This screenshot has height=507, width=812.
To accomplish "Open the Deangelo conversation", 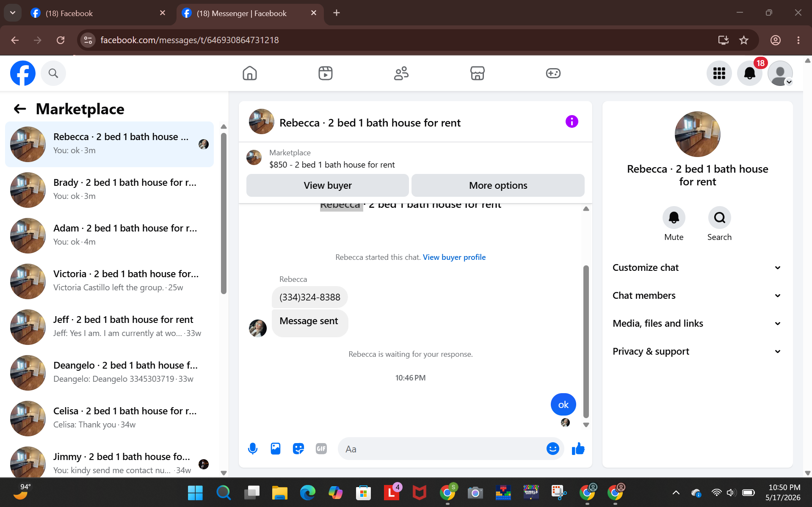I will point(109,373).
